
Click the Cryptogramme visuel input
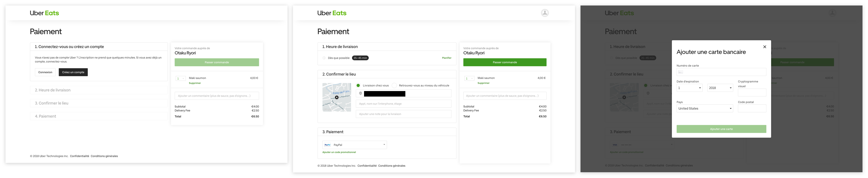(752, 92)
